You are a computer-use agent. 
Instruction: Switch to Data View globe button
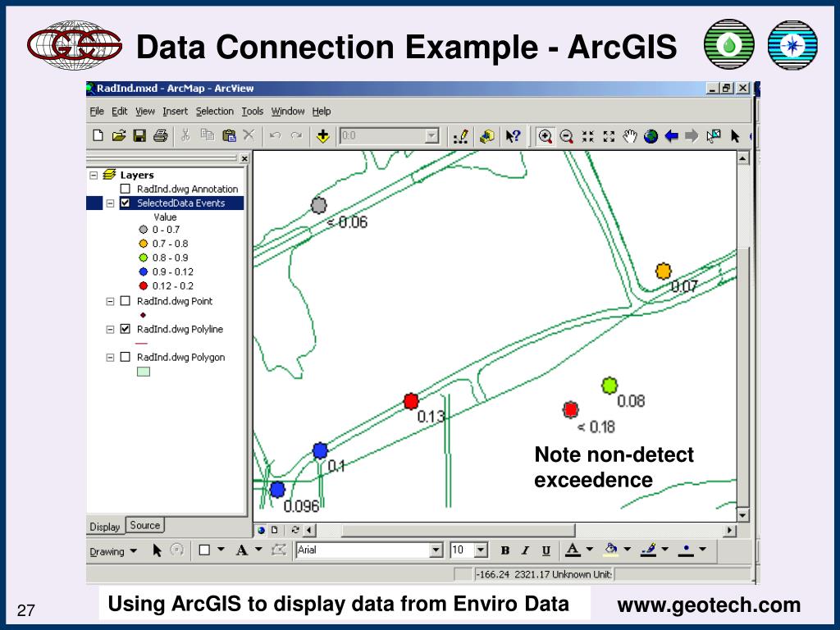pos(262,530)
